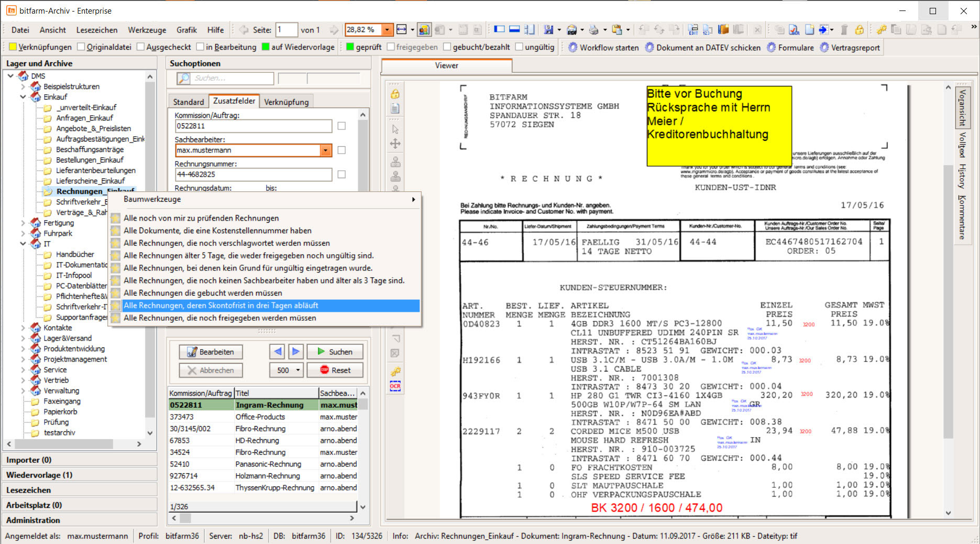
Task: Click the gold key icon above OCR
Action: (x=395, y=371)
